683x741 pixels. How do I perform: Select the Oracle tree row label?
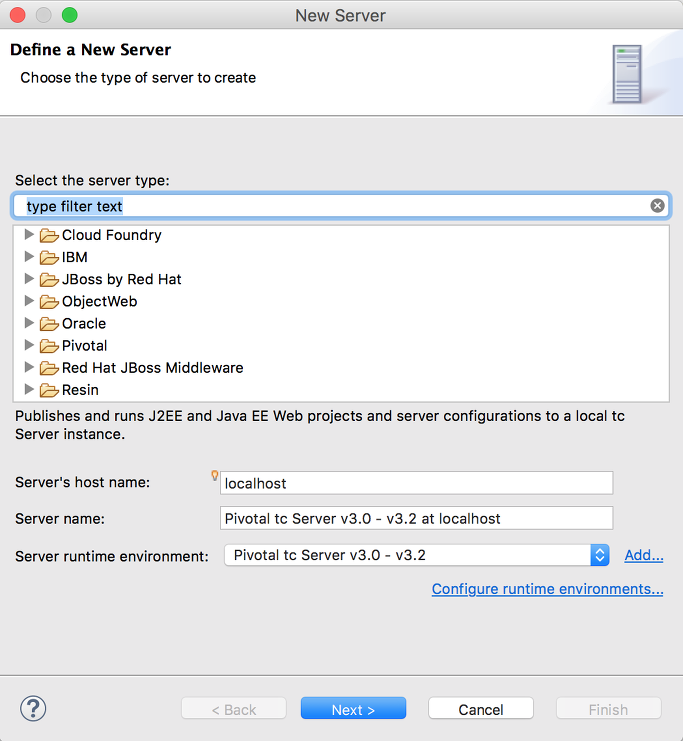(x=84, y=324)
